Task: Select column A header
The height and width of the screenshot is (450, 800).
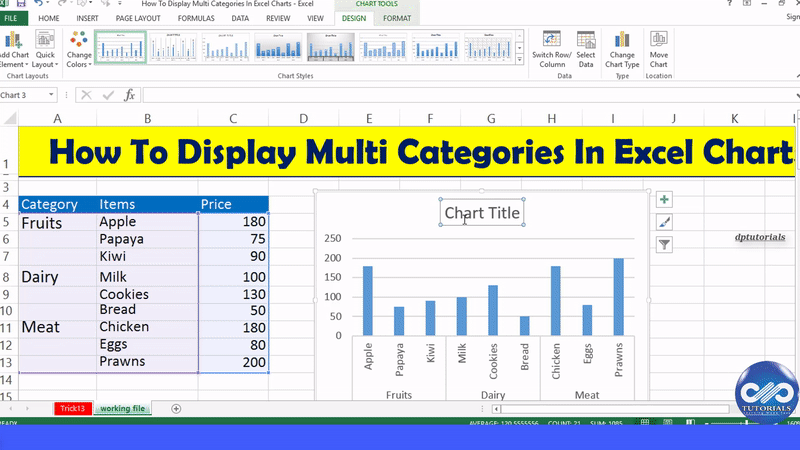Action: pos(58,119)
